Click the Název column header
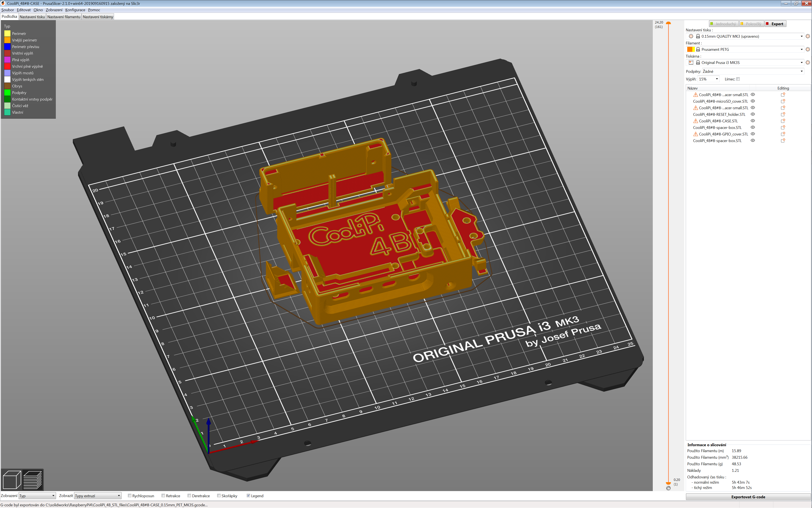The image size is (812, 508). (x=692, y=88)
